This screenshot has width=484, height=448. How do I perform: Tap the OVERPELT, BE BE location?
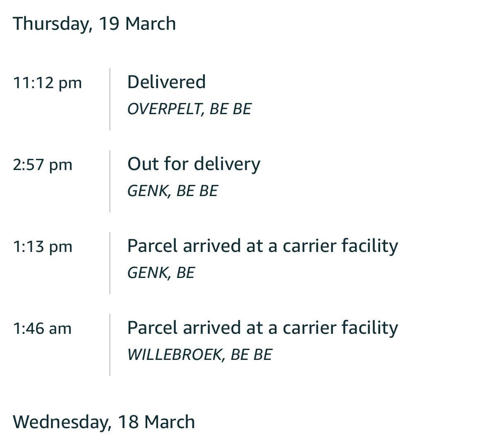[x=189, y=109]
